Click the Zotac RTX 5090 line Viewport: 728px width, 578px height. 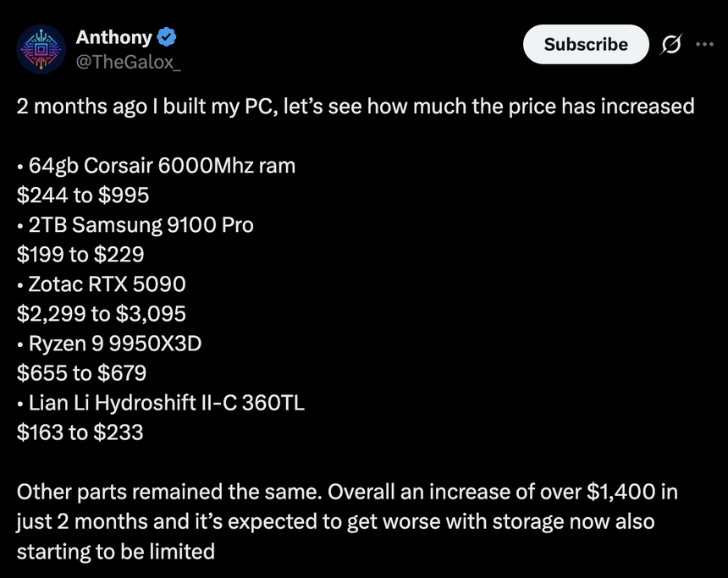coord(102,284)
